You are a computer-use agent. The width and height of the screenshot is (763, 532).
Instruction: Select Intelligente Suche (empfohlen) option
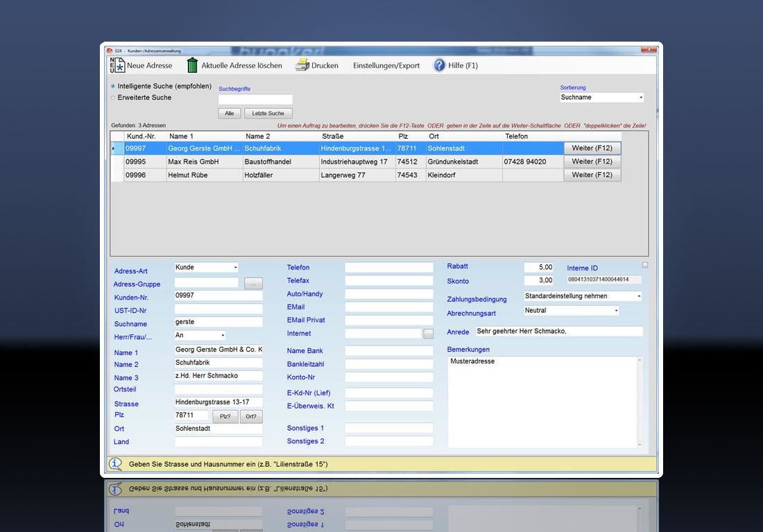113,87
